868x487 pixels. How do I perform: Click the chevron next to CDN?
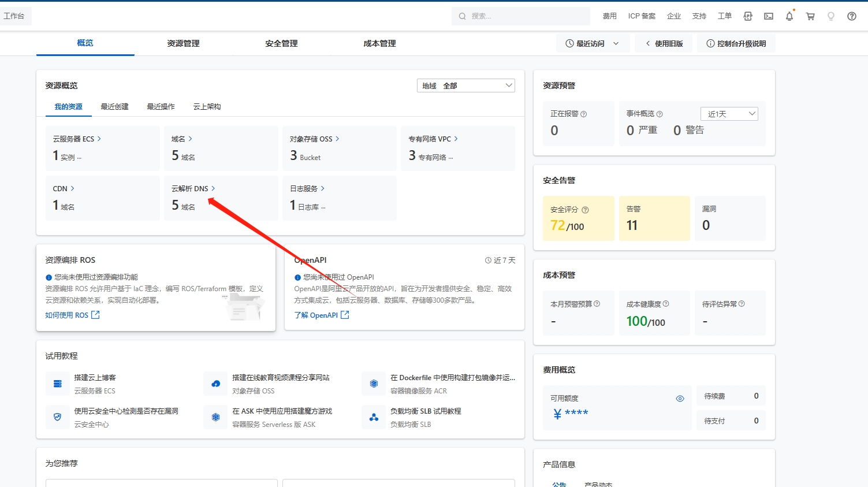(72, 188)
